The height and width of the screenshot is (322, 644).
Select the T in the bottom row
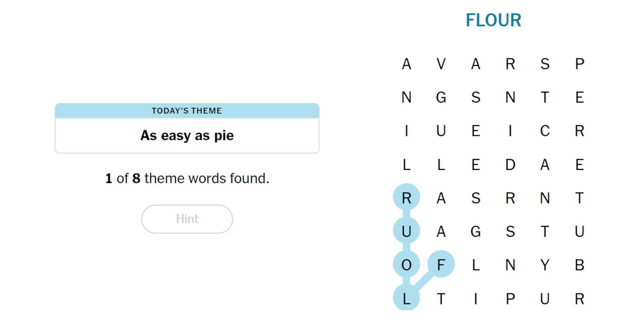coord(441,299)
